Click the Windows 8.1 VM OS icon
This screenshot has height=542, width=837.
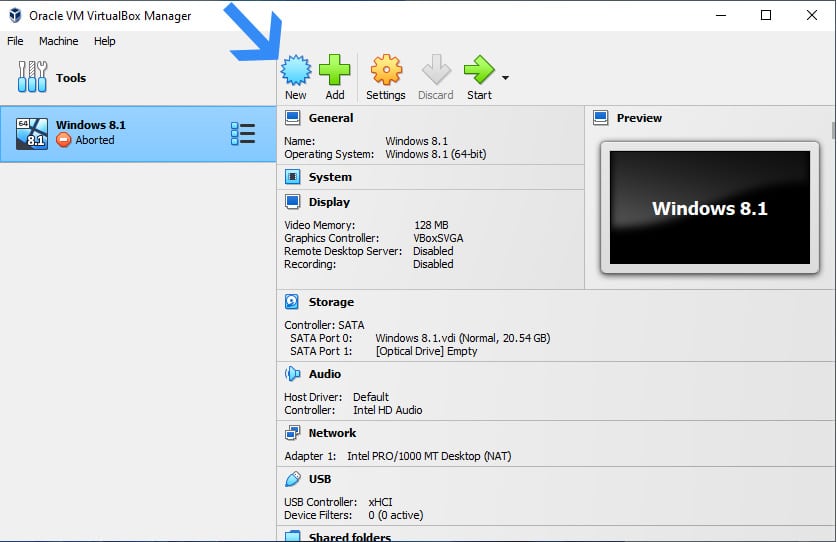pyautogui.click(x=32, y=133)
